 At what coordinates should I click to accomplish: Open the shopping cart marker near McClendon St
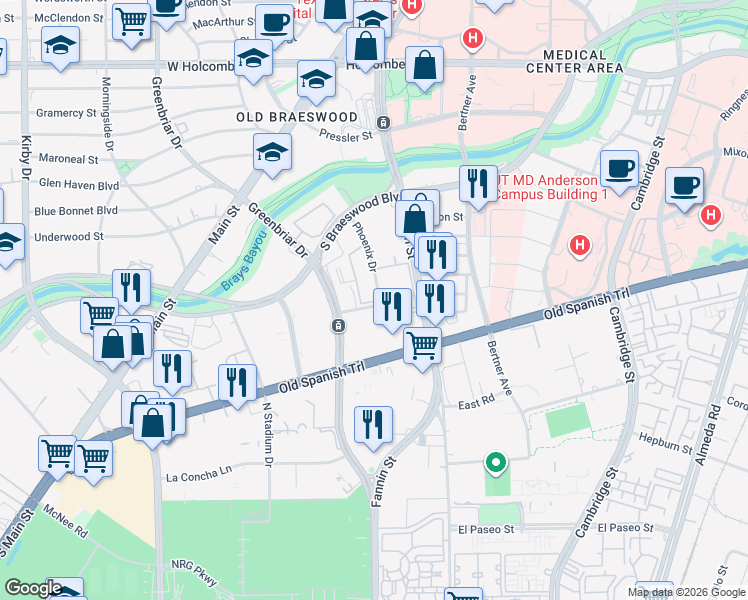(132, 21)
